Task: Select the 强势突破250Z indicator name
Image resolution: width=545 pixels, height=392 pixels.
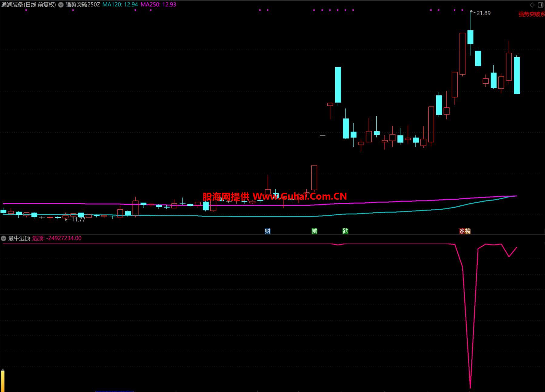Action: (x=83, y=5)
